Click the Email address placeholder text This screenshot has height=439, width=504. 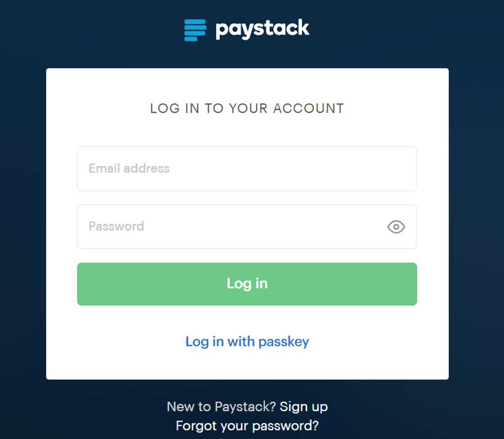point(129,169)
